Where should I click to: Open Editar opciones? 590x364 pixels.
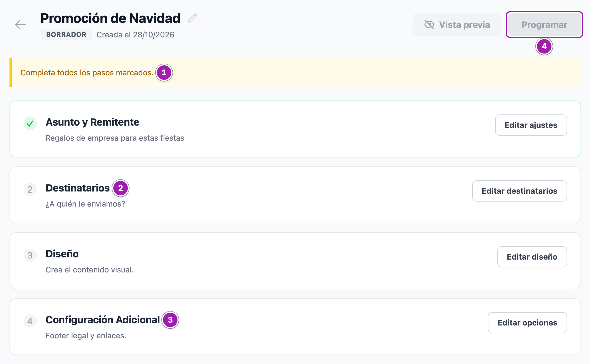(527, 323)
